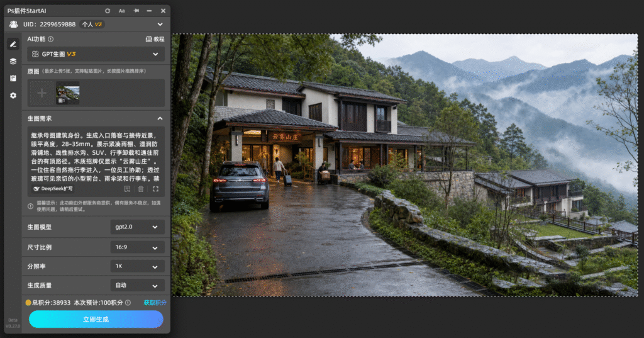Open the GPT生图 function dropdown
Screen dimensions: 644x338
[x=96, y=54]
